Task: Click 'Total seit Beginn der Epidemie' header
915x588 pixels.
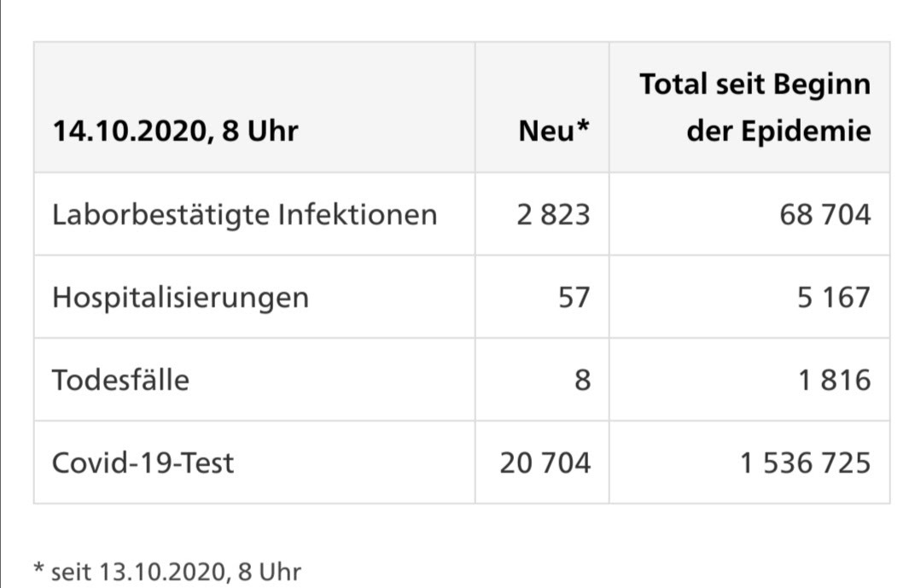Action: (755, 108)
